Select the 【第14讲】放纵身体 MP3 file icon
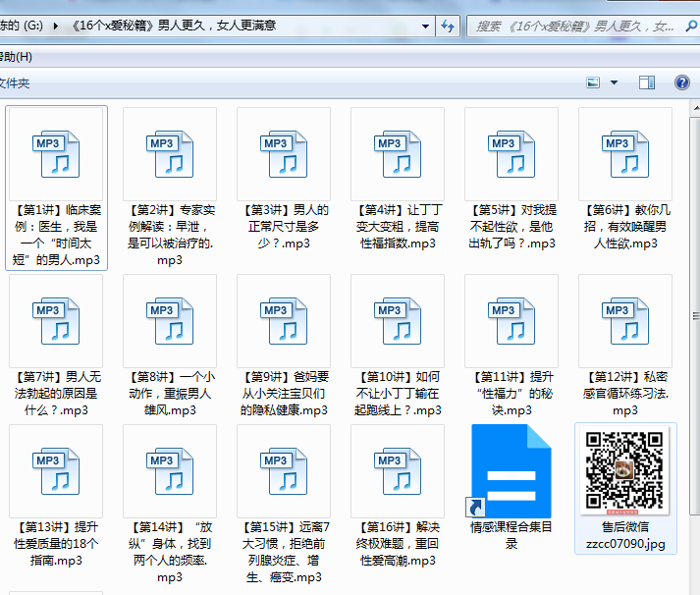The image size is (700, 595). point(170,471)
